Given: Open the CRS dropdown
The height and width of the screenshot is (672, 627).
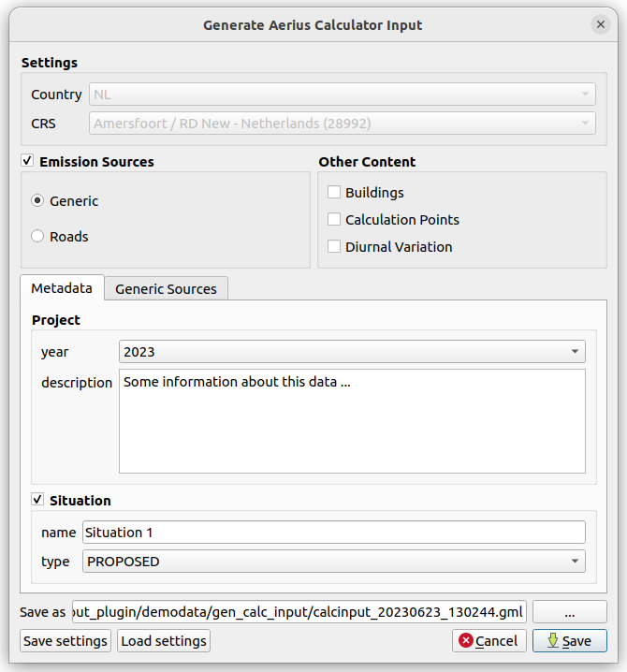Looking at the screenshot, I should coord(342,123).
